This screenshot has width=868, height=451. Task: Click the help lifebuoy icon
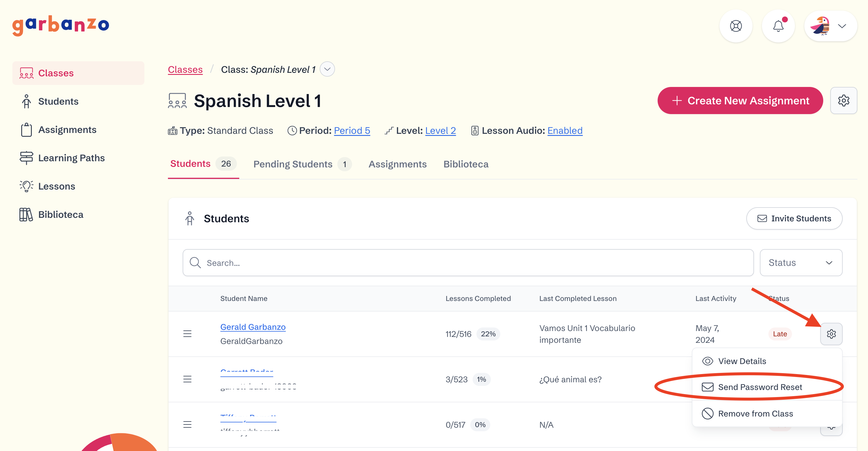[x=736, y=26]
